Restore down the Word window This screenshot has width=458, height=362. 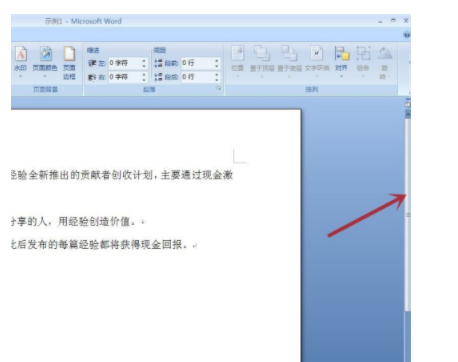pos(393,21)
